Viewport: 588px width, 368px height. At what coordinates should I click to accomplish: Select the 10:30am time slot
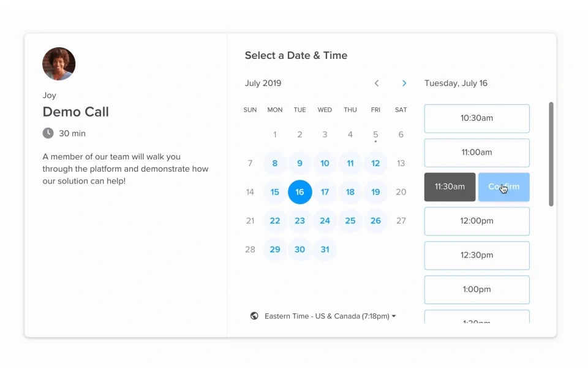[477, 118]
